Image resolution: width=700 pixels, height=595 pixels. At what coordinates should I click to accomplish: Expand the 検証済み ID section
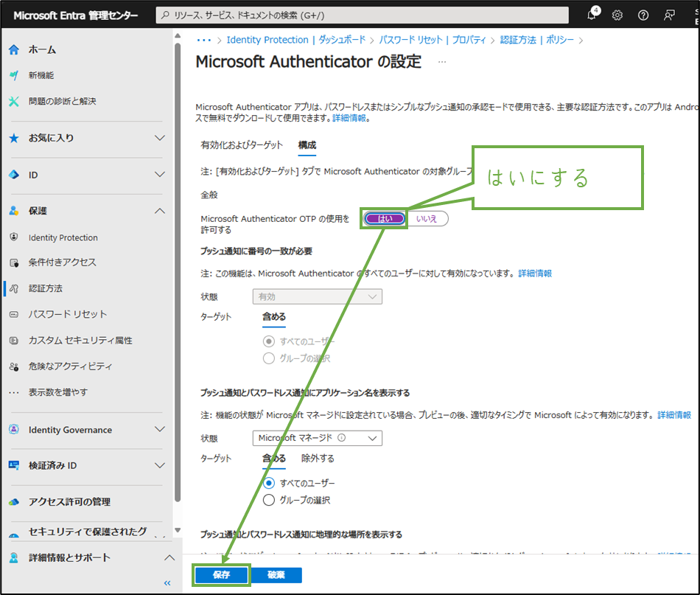(160, 465)
